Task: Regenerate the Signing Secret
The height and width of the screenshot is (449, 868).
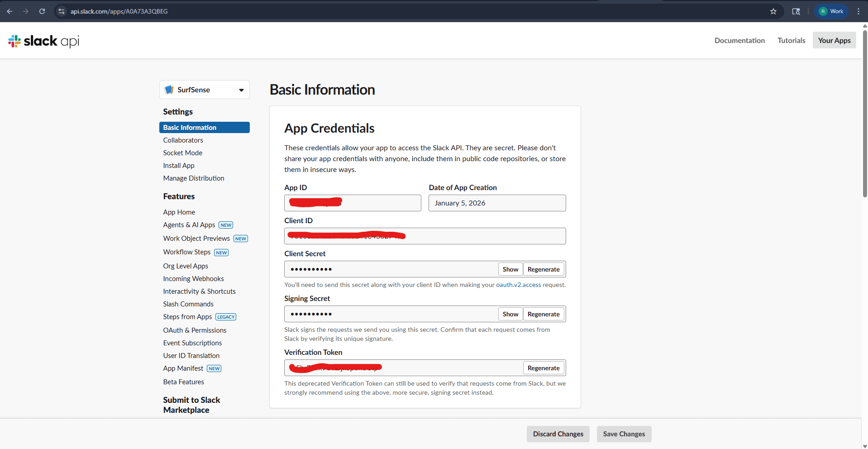Action: coord(544,314)
